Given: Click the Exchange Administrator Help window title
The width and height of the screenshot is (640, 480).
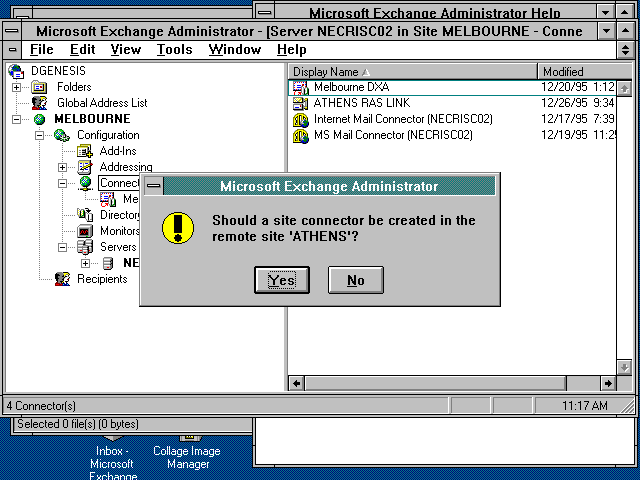Looking at the screenshot, I should [434, 13].
